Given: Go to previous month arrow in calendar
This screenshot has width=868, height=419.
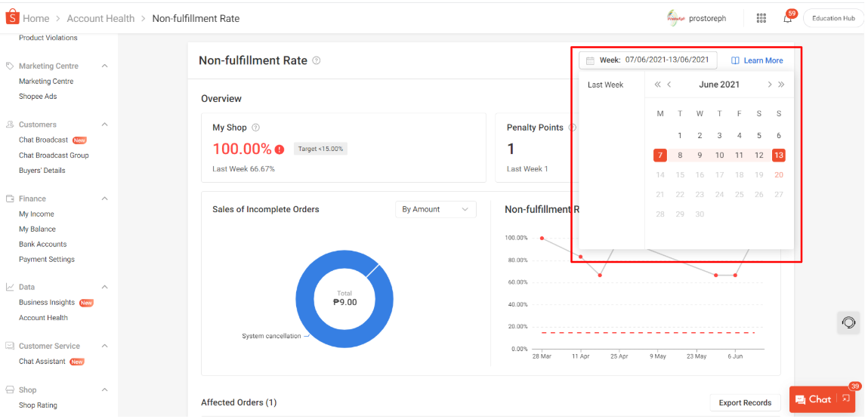Looking at the screenshot, I should coord(669,85).
